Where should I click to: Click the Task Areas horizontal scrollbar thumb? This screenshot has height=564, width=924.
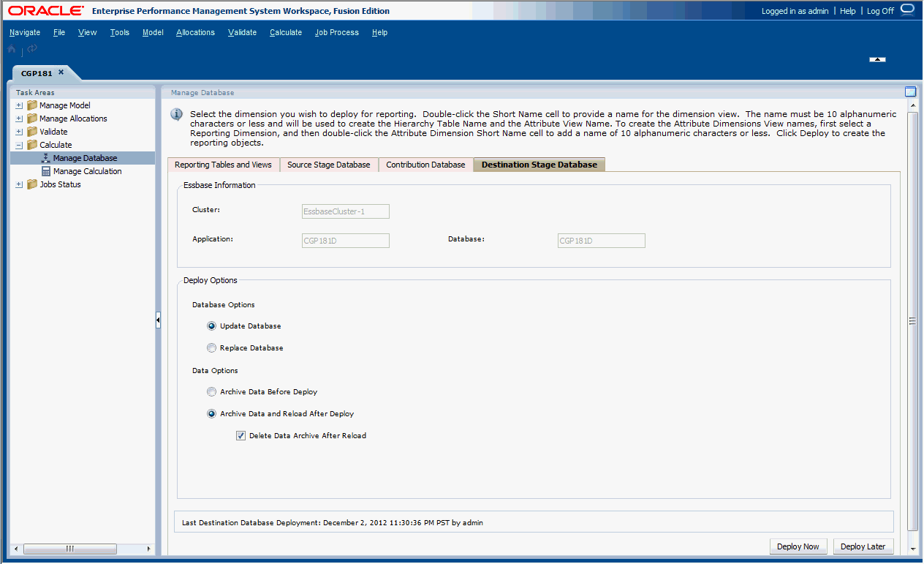[70, 549]
